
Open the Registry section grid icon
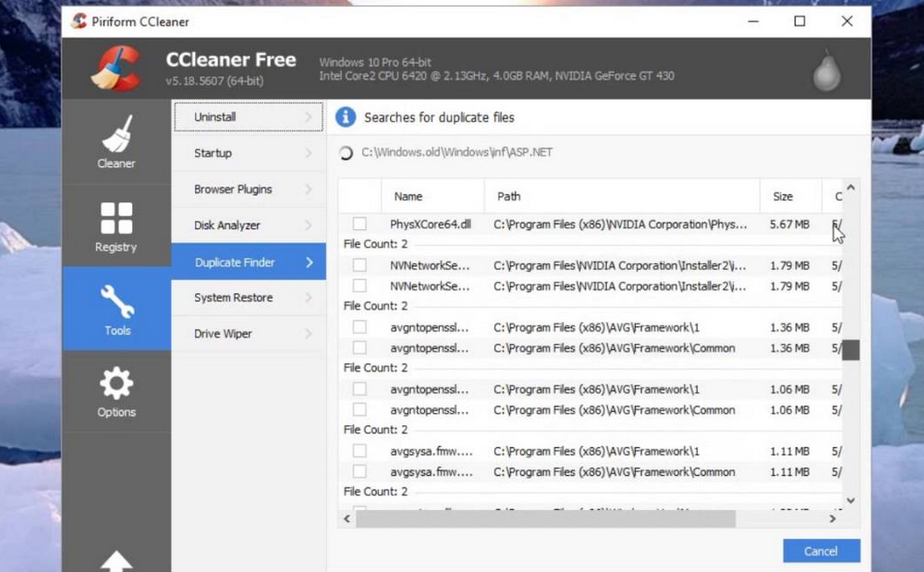coord(116,218)
